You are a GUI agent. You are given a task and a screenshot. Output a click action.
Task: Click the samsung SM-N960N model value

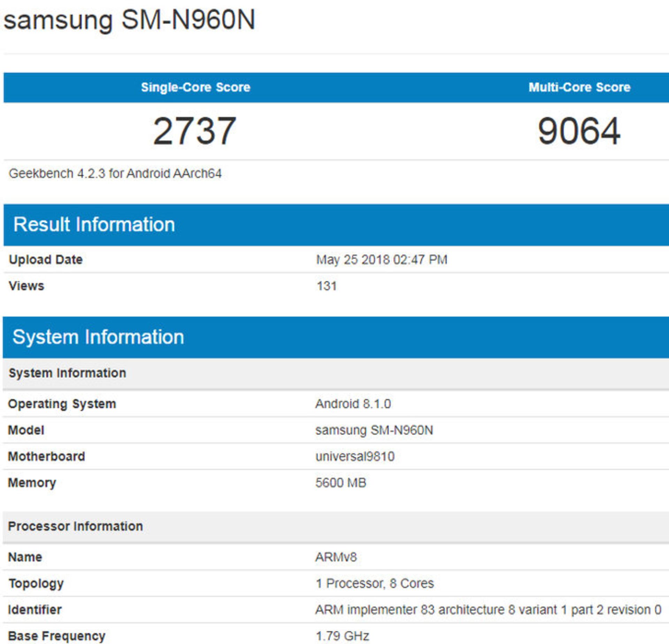[374, 430]
